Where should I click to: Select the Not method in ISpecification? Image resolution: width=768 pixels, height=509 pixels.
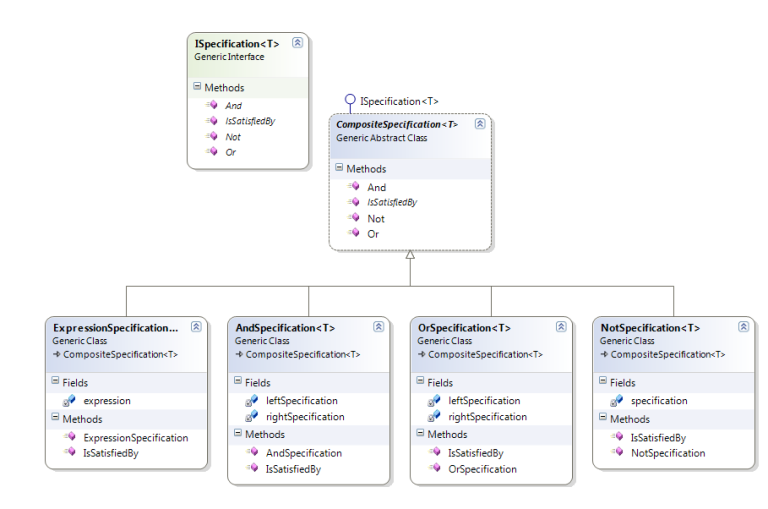[x=233, y=136]
